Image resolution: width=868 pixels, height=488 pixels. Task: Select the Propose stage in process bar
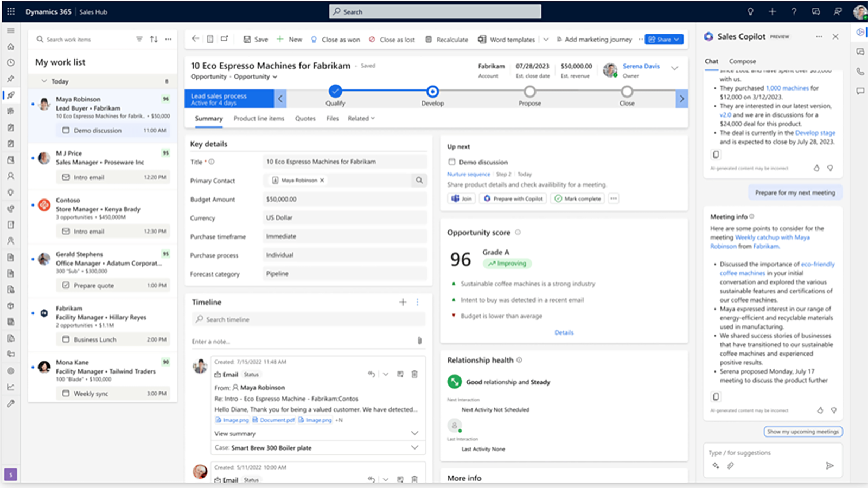pos(529,92)
